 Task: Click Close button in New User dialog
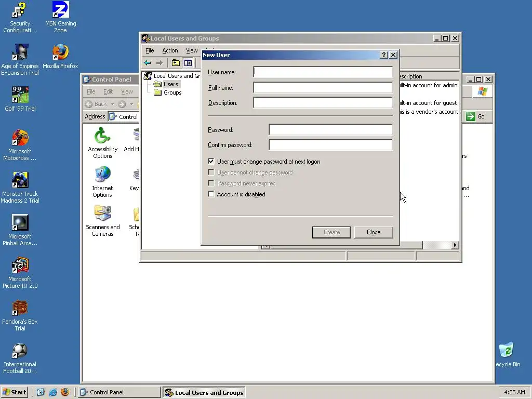[374, 232]
